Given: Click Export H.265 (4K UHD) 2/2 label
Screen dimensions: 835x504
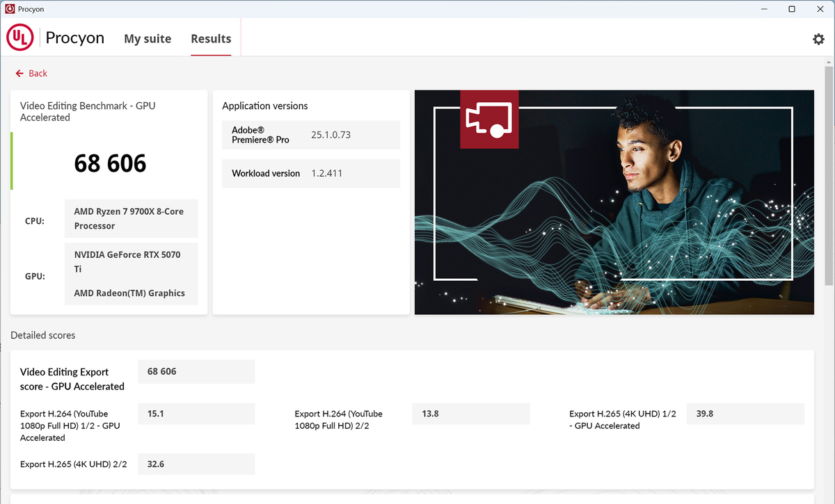Looking at the screenshot, I should 74,464.
